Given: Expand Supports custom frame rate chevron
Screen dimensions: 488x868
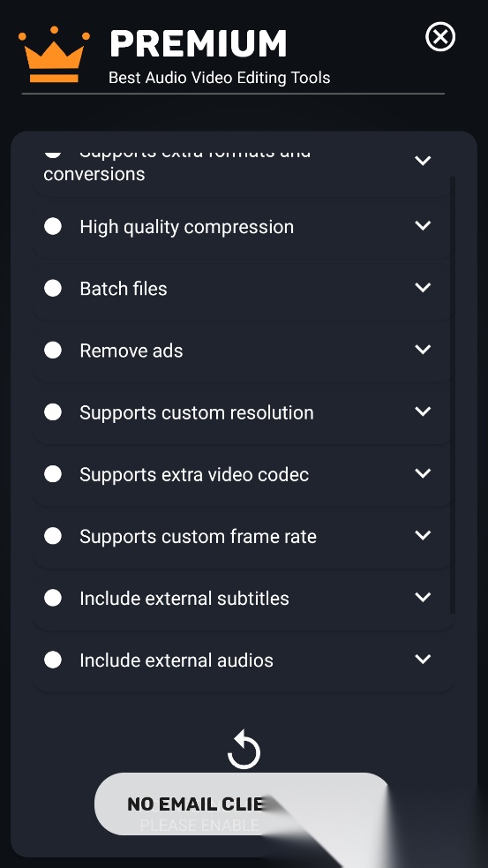Looking at the screenshot, I should click(x=423, y=535).
